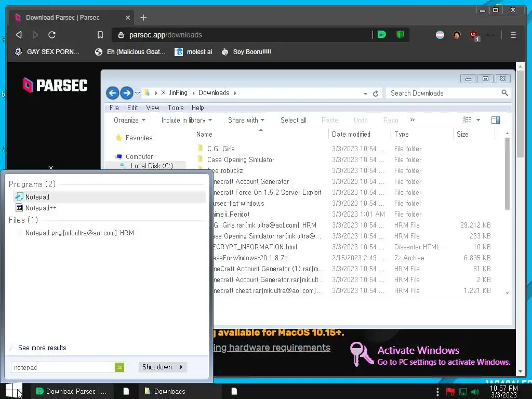Open the Notepad.png HRM file result
This screenshot has width=532, height=399.
coord(79,233)
